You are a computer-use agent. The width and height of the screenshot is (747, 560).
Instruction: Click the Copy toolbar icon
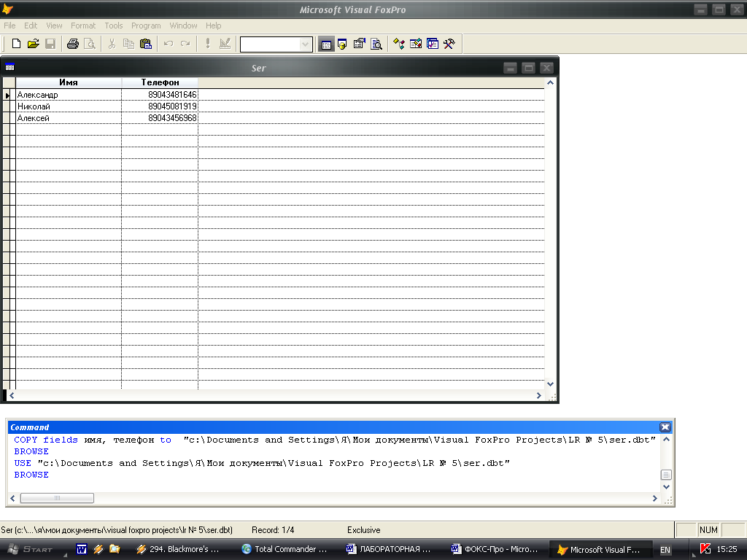(128, 44)
